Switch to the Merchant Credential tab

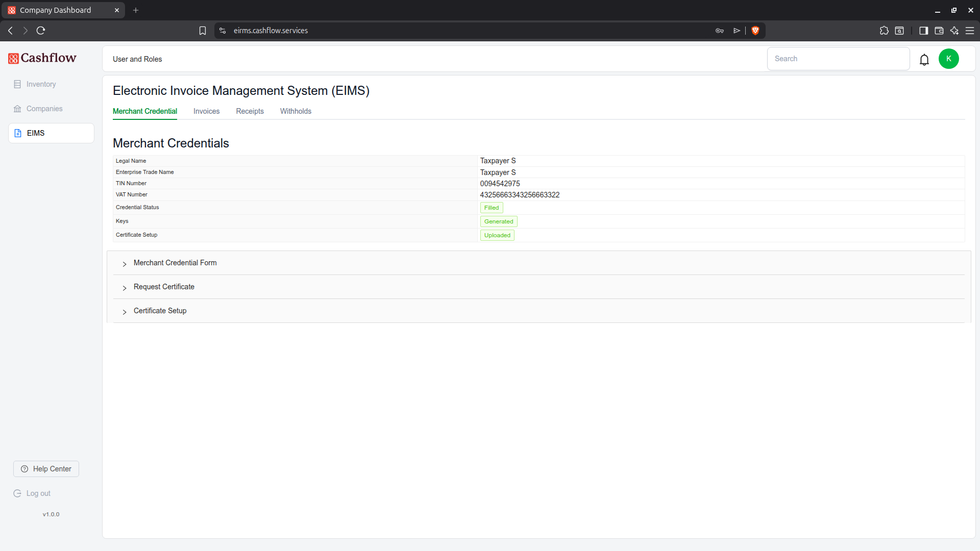[x=145, y=111]
